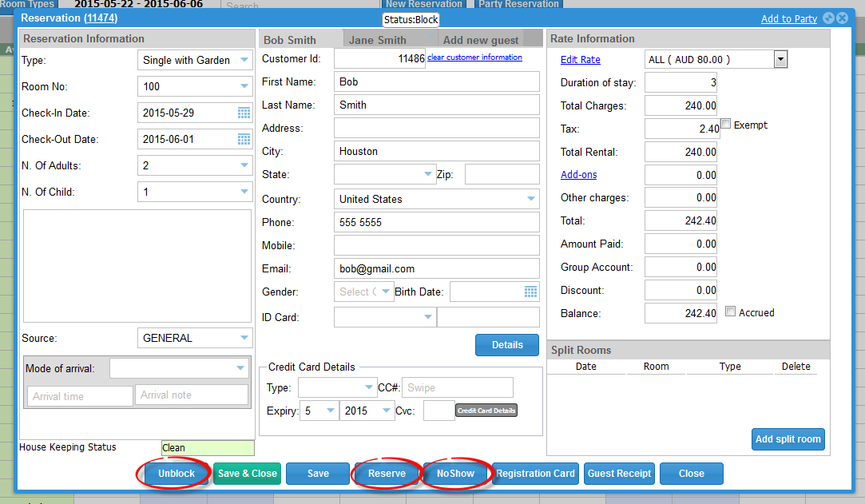Viewport: 865px width, 504px height.
Task: Switch to the Jane Smith guest tab
Action: pyautogui.click(x=377, y=40)
